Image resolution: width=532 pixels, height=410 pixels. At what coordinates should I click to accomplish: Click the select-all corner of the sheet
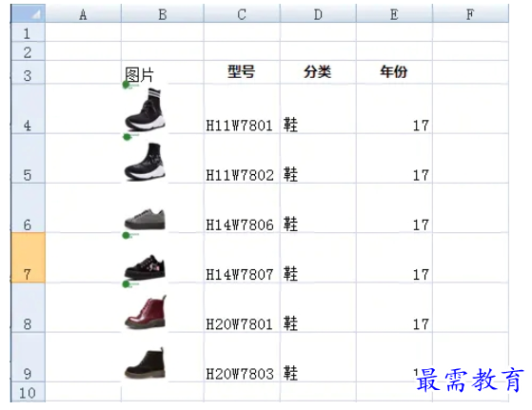[29, 13]
